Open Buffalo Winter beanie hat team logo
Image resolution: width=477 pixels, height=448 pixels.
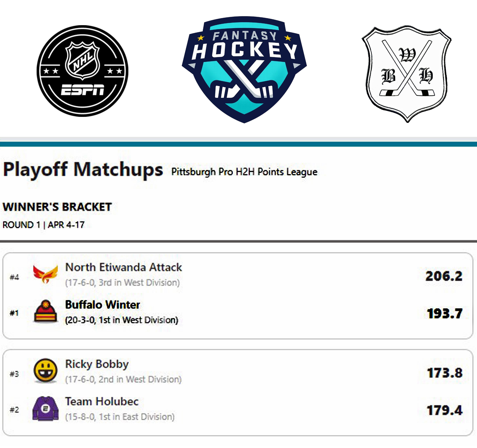pos(45,311)
